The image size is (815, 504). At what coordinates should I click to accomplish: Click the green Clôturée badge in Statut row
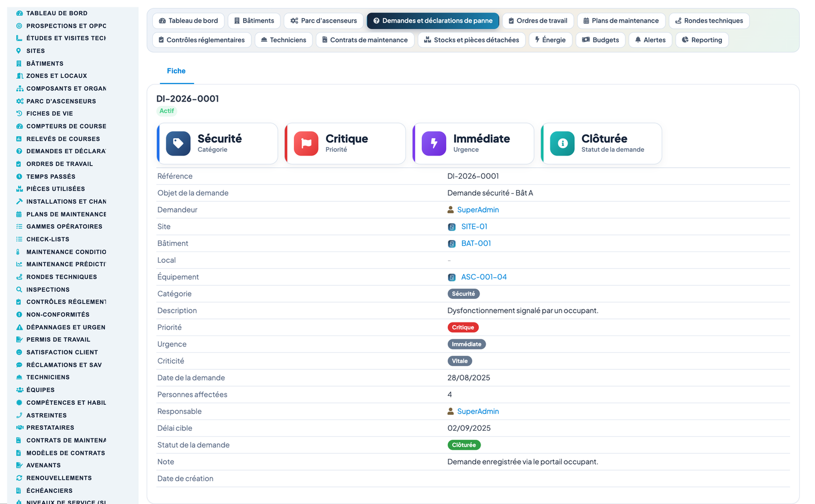[464, 445]
